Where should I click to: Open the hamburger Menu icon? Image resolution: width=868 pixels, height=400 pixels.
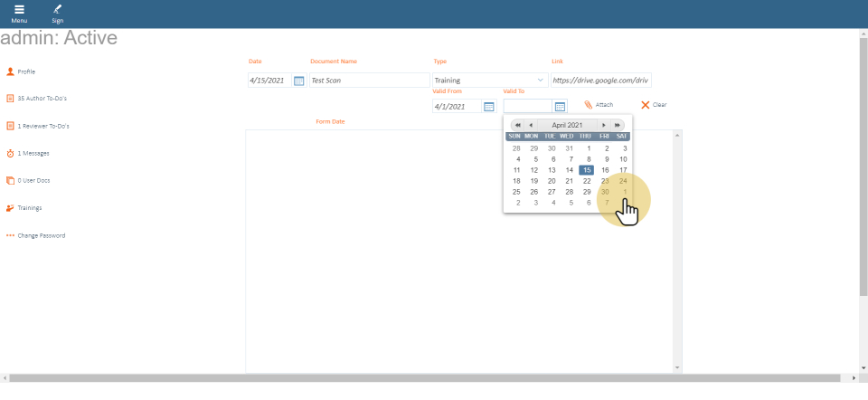(x=19, y=11)
